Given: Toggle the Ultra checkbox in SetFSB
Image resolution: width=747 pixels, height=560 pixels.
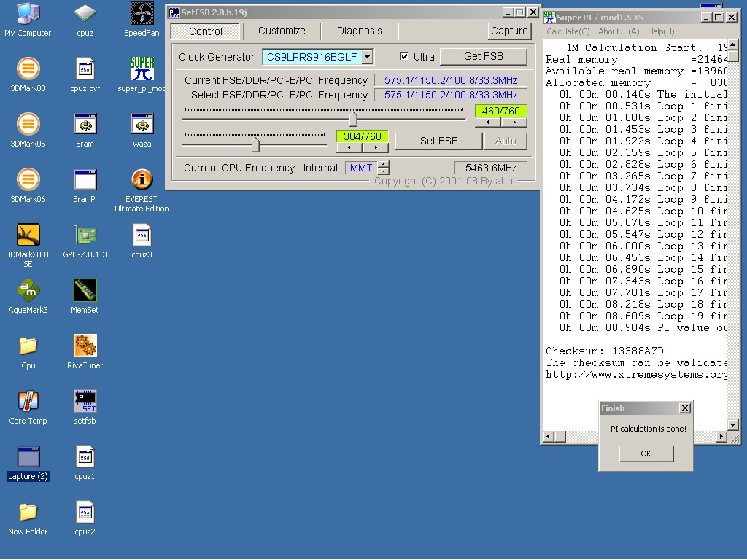Looking at the screenshot, I should coord(404,57).
